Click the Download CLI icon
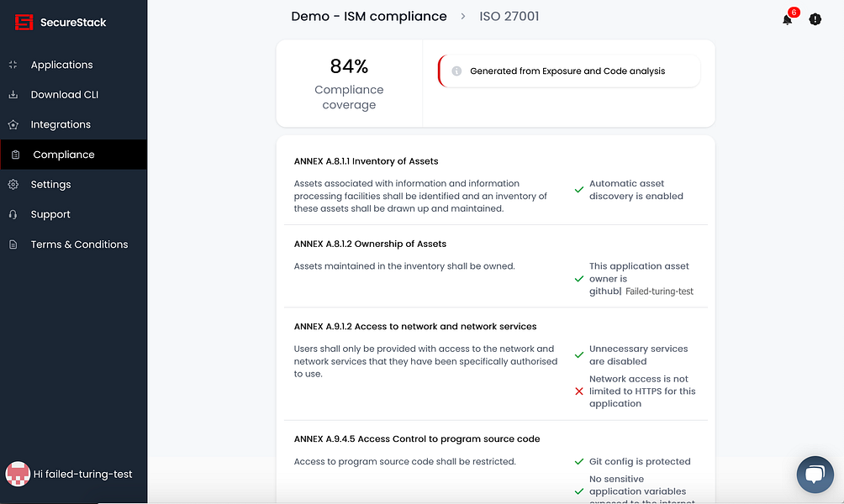Screen dimensions: 844x504 click(13, 95)
